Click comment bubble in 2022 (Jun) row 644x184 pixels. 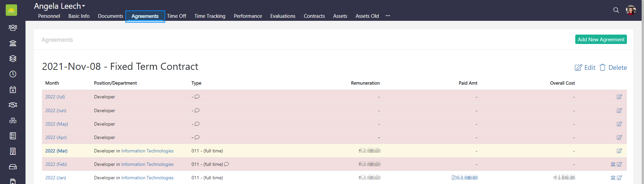(x=197, y=110)
